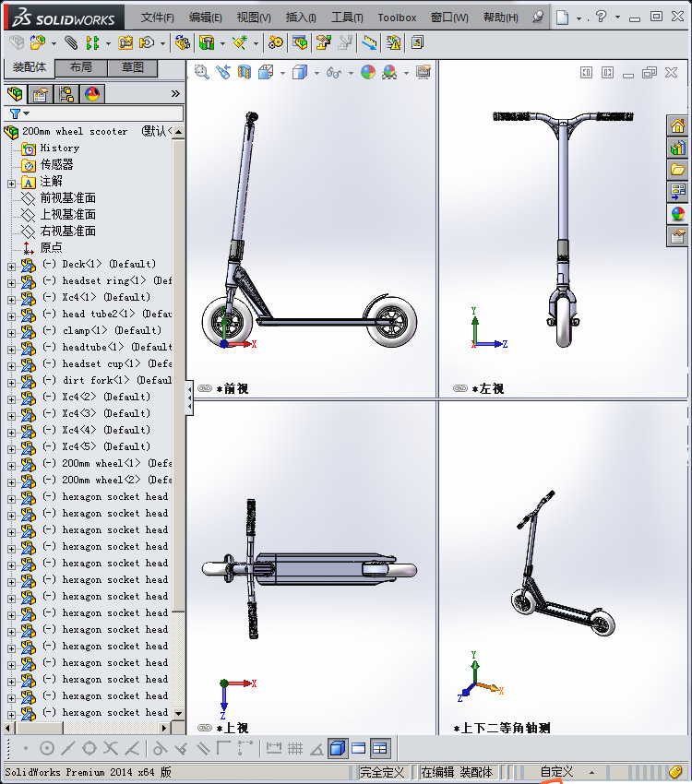692x784 pixels.
Task: Expand the 200mm wheel<1> component node
Action: [11, 466]
